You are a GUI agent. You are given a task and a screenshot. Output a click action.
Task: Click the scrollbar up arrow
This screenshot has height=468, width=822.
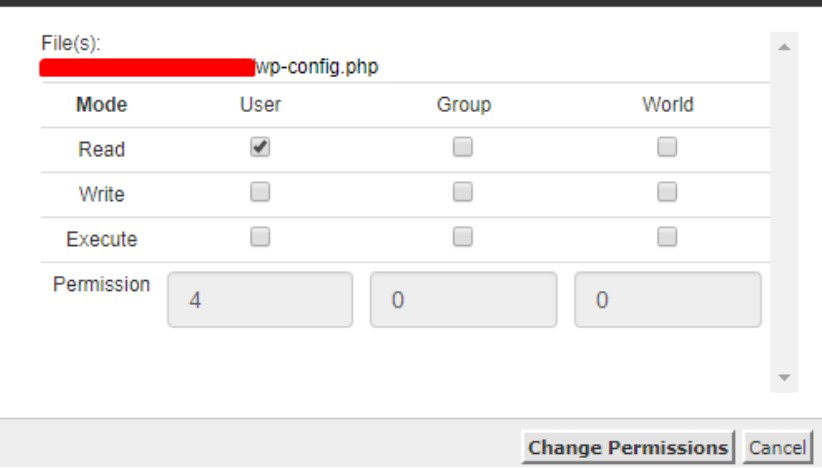(x=783, y=49)
